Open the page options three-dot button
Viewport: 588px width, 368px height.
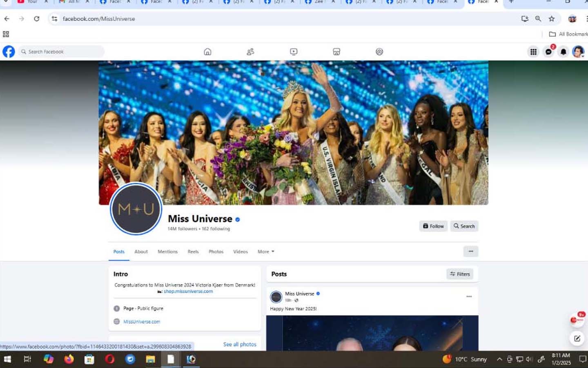(x=470, y=251)
